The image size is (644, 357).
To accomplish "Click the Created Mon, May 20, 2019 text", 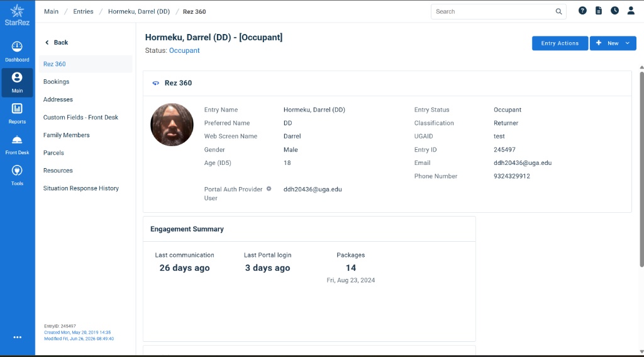I will (x=77, y=332).
